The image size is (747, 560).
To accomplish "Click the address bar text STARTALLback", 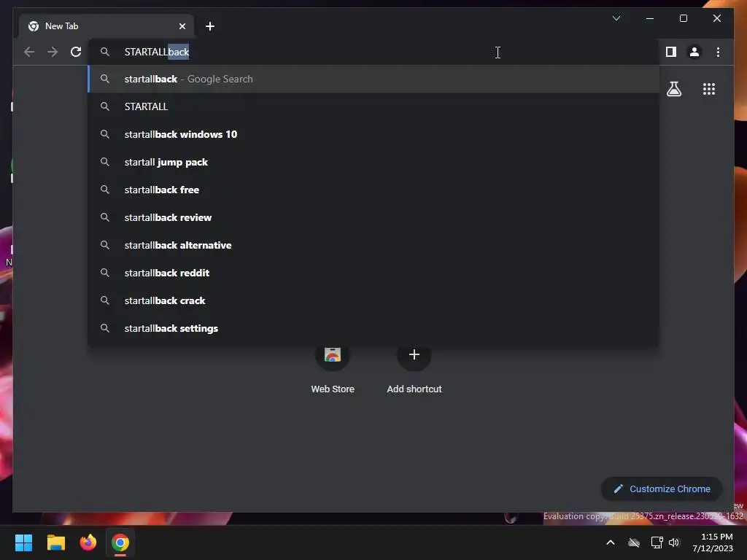I will point(157,52).
